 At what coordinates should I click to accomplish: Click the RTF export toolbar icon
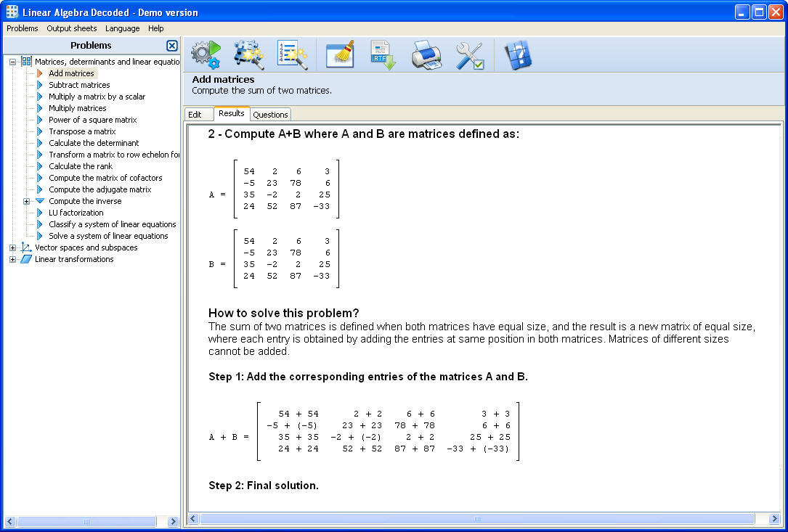(x=383, y=54)
